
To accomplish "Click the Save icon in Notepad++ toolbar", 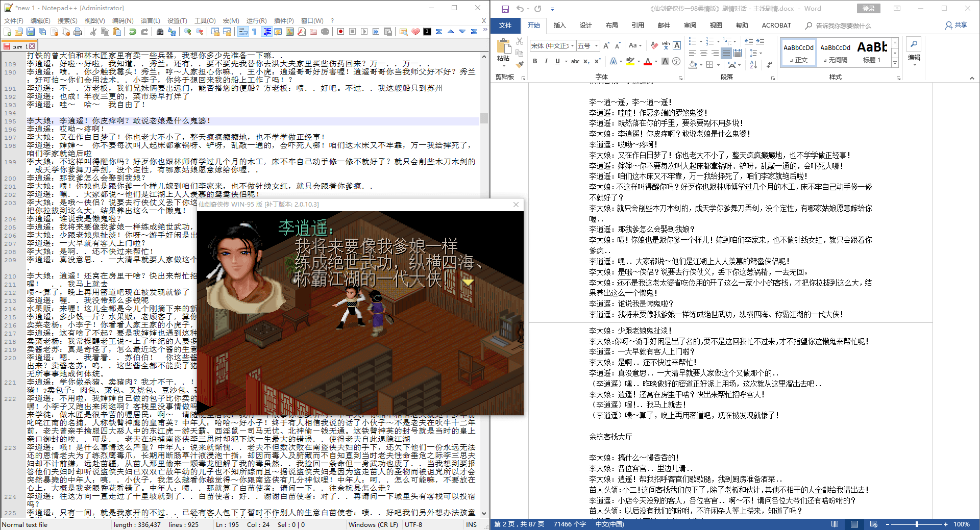I will pyautogui.click(x=31, y=32).
